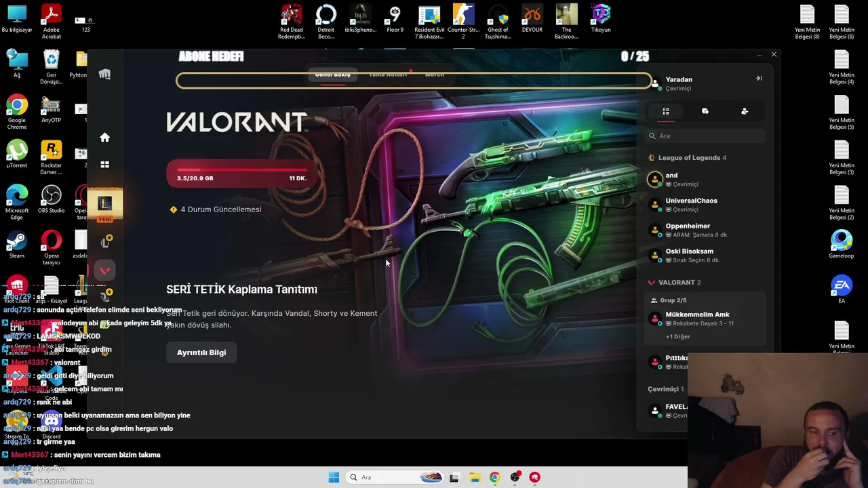Switch to the Genel Bakış tab
The height and width of the screenshot is (488, 868).
coord(332,74)
